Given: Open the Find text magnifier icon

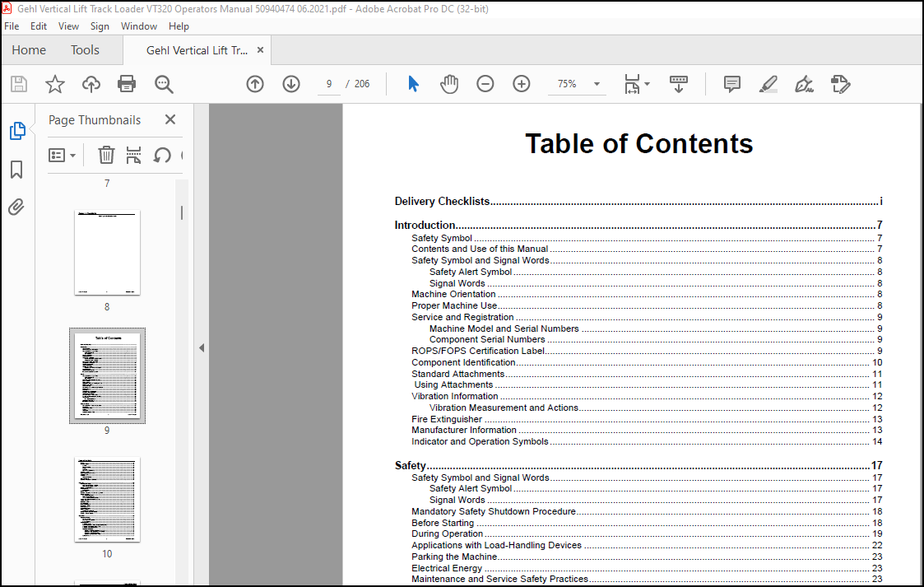Looking at the screenshot, I should click(164, 84).
